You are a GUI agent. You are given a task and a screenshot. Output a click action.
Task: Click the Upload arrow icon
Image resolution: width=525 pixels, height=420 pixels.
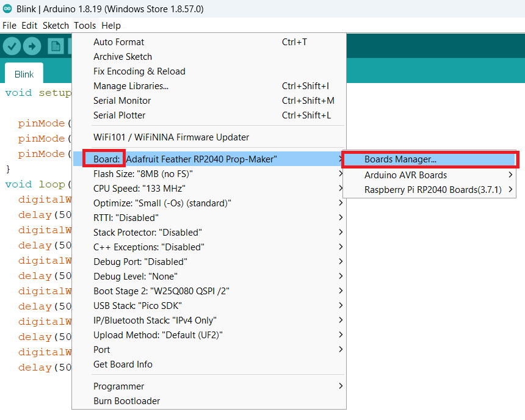[32, 46]
